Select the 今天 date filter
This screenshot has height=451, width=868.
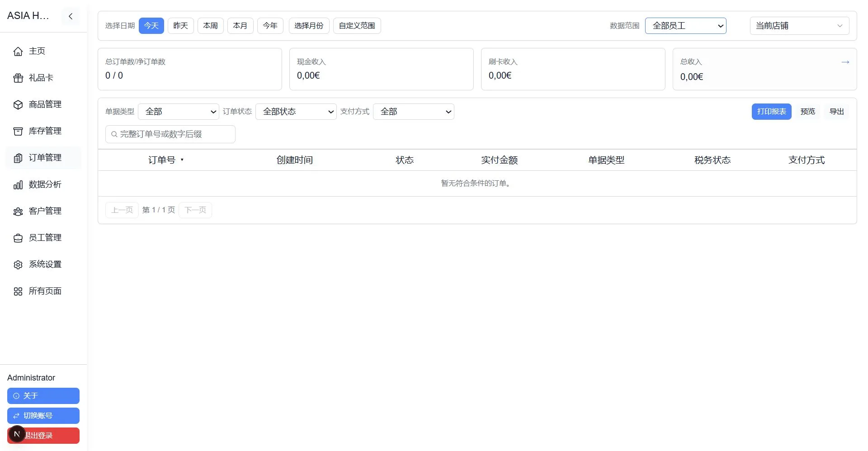(x=151, y=26)
